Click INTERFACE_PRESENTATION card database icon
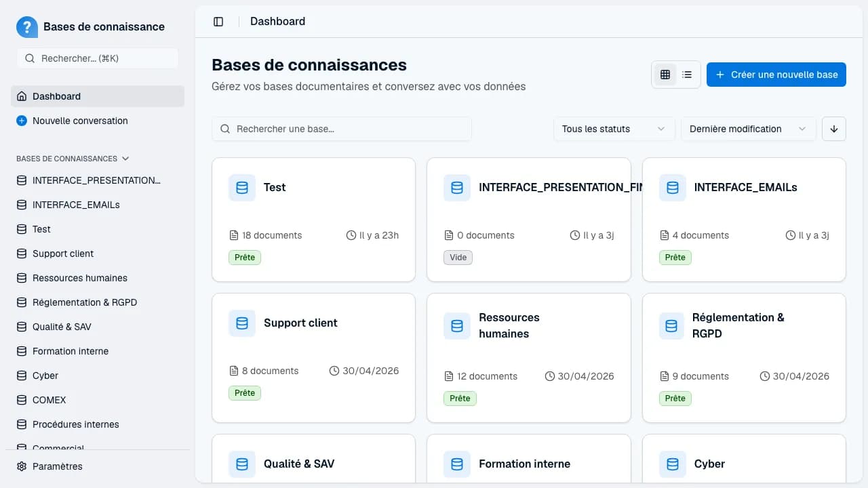Image resolution: width=868 pixels, height=488 pixels. tap(457, 188)
